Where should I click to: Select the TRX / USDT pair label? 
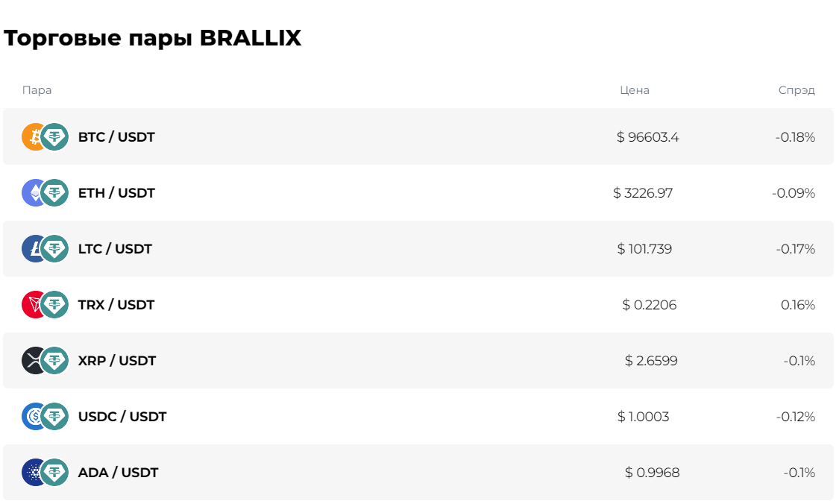[x=116, y=305]
